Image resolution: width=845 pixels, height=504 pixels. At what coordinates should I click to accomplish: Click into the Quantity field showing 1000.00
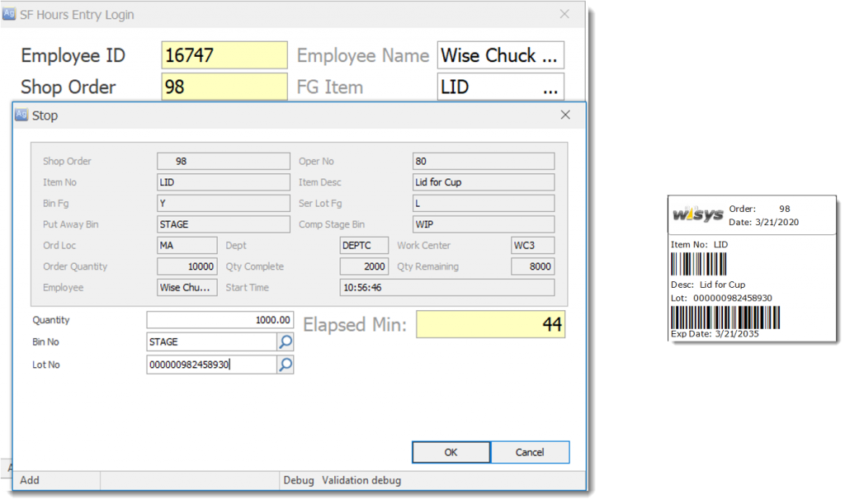[x=220, y=320]
